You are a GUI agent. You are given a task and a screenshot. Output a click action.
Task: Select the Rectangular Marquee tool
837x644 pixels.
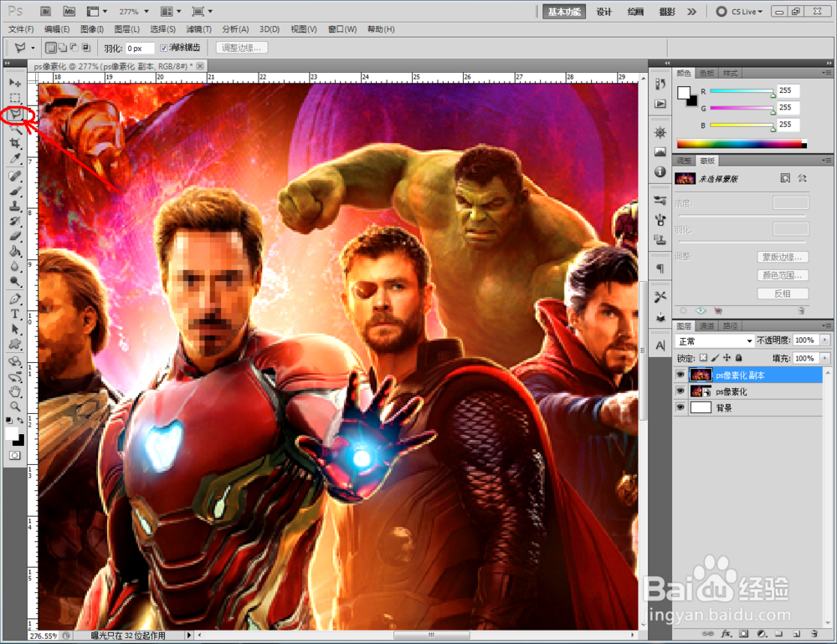15,98
